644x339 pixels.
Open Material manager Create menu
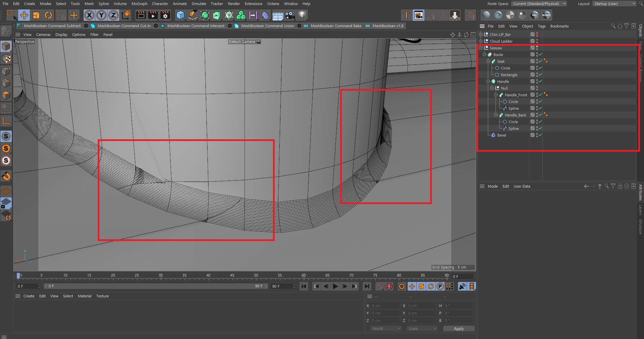click(29, 296)
